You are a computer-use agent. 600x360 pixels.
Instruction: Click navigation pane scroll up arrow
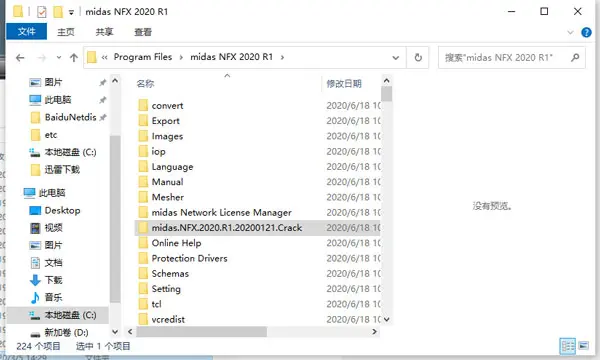(115, 81)
